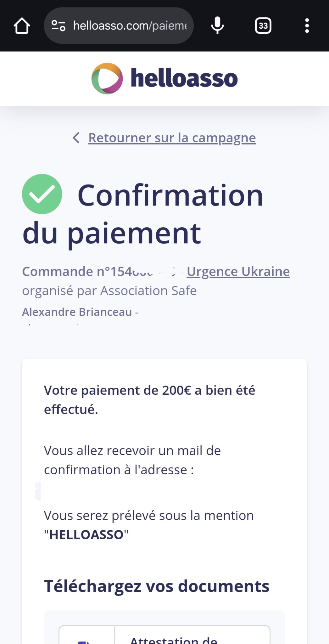Open the 'Urgence Ukraine' campaign link
This screenshot has width=329, height=644.
point(238,271)
